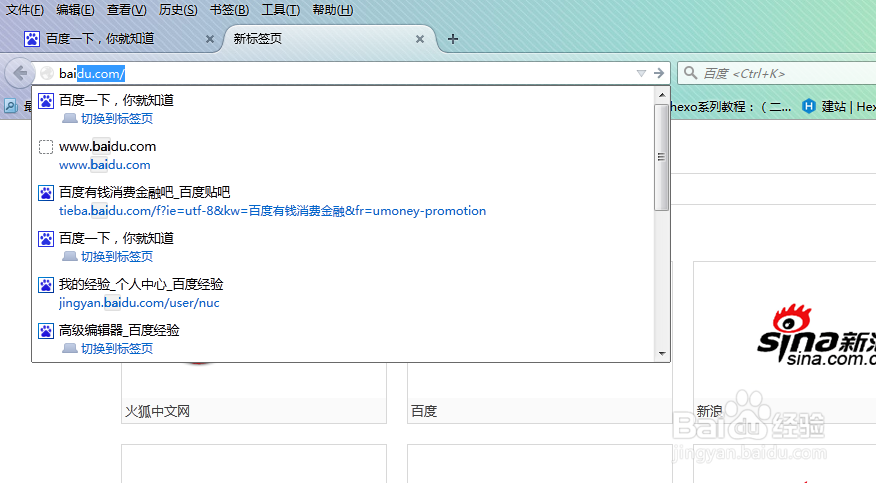The height and width of the screenshot is (483, 876).
Task: Go back with the back arrow
Action: coord(20,73)
